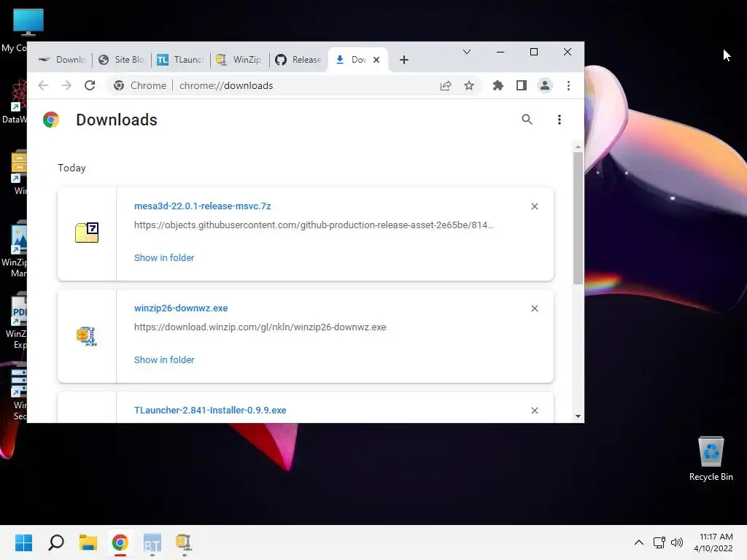Show winzip26-downwz.exe in folder

point(164,360)
